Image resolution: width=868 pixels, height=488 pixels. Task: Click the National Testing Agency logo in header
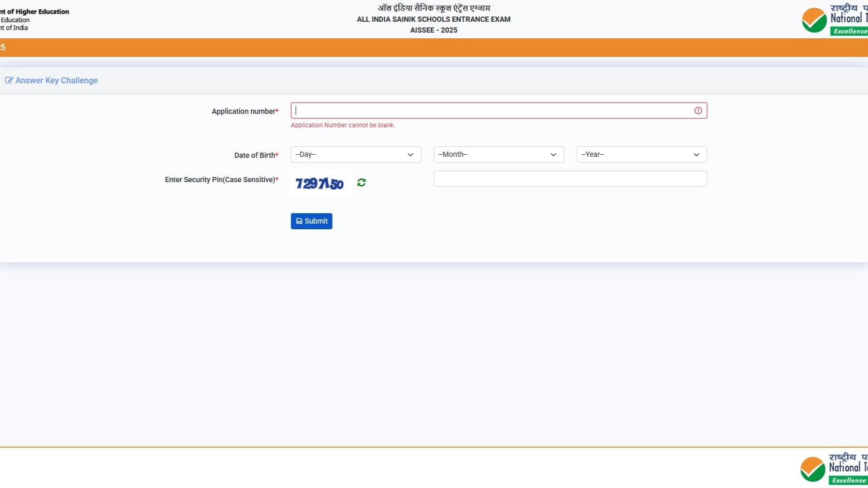834,20
